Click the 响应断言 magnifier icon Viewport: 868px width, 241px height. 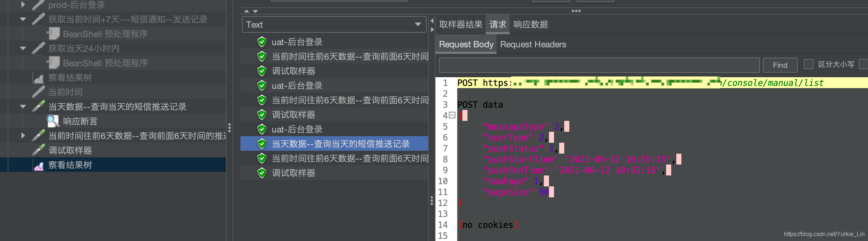pos(53,121)
